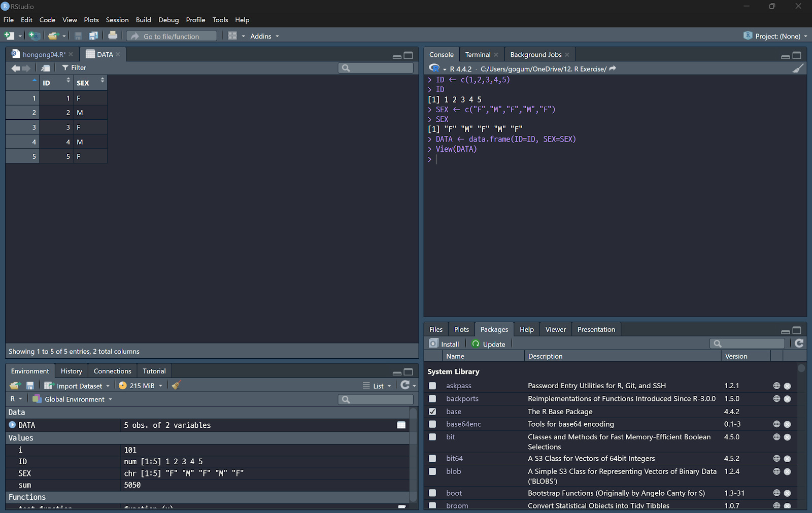This screenshot has width=812, height=513.
Task: Tick the bit64 package checkbox
Action: click(x=432, y=458)
